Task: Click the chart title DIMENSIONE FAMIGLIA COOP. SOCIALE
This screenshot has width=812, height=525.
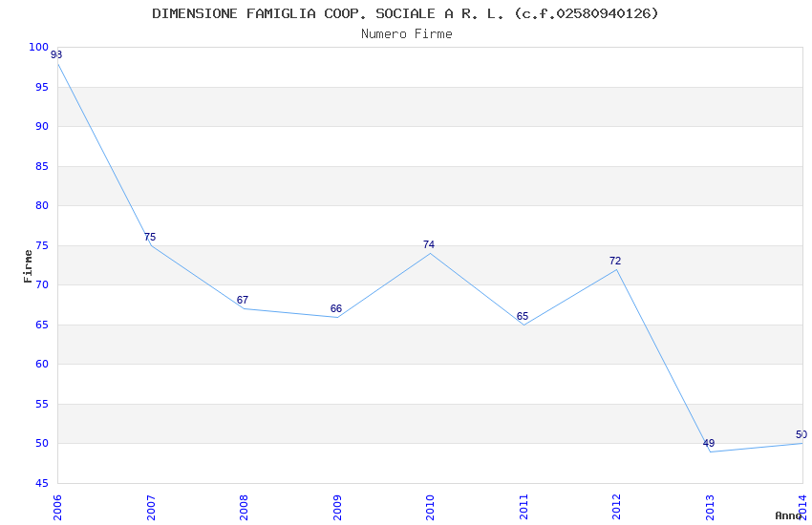Action: 405,13
